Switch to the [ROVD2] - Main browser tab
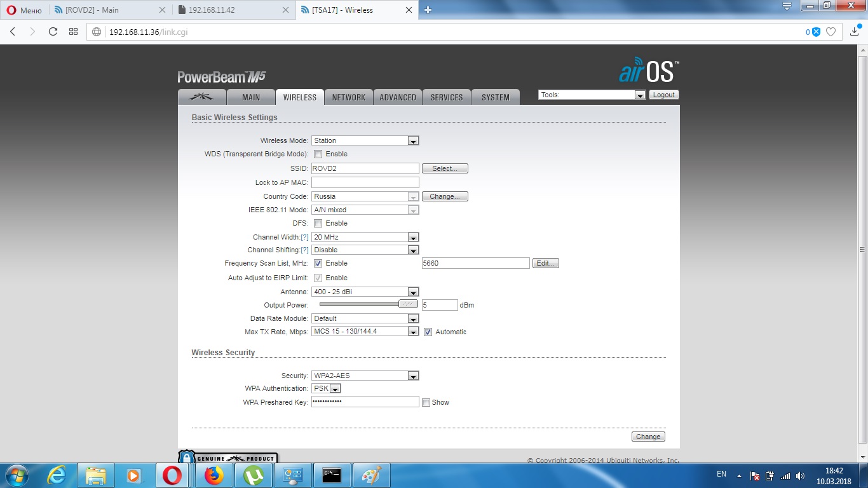The width and height of the screenshot is (868, 488). pos(109,10)
